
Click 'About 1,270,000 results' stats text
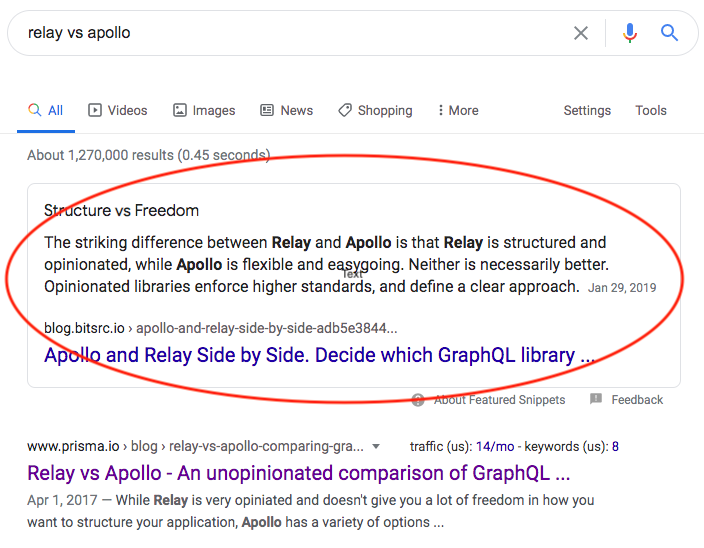[x=149, y=155]
